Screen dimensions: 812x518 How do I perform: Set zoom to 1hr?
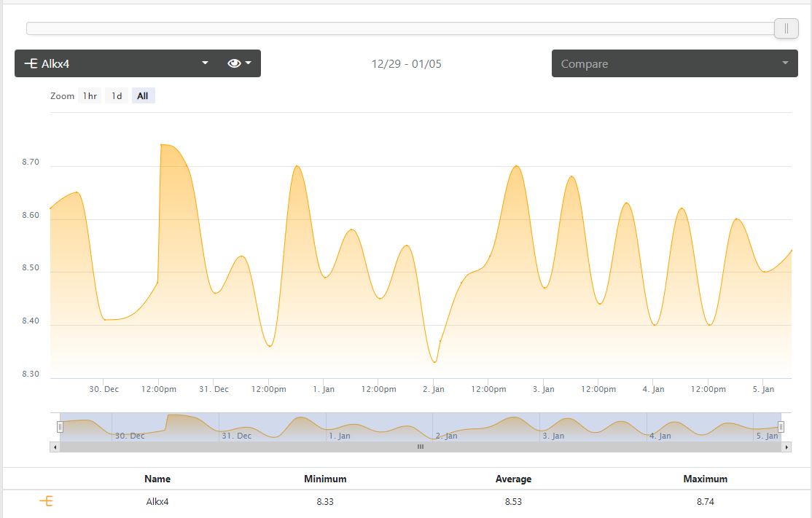coord(90,96)
